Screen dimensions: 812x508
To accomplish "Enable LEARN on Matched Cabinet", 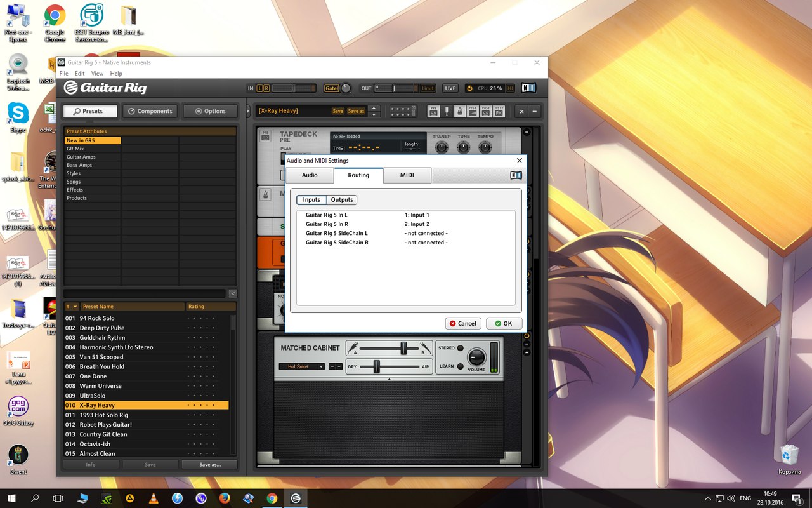I will coord(461,366).
